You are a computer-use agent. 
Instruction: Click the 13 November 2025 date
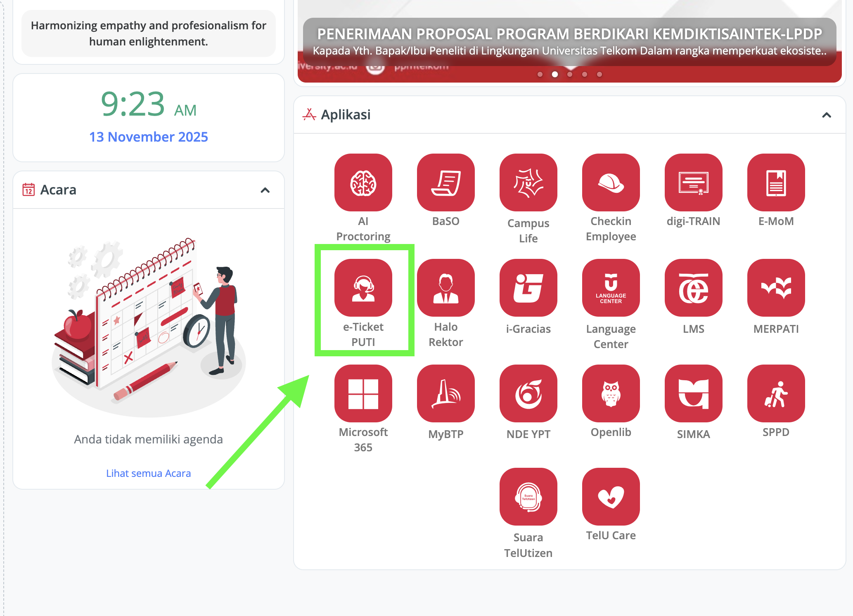tap(148, 137)
